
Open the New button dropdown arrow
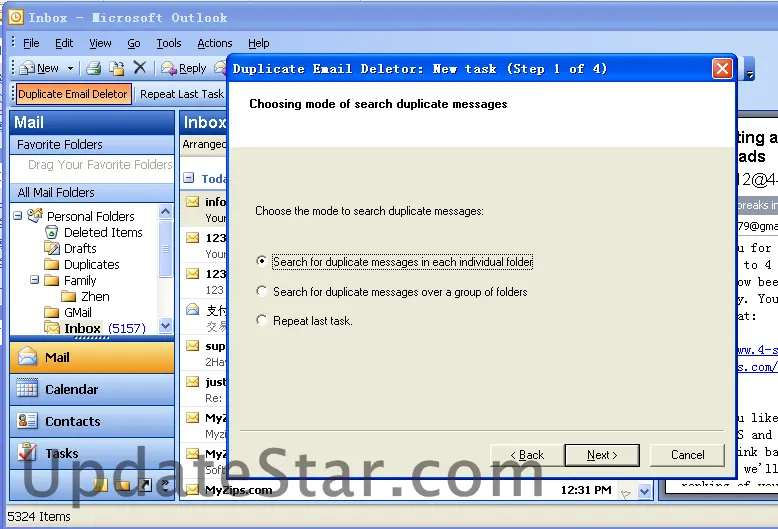[70, 68]
